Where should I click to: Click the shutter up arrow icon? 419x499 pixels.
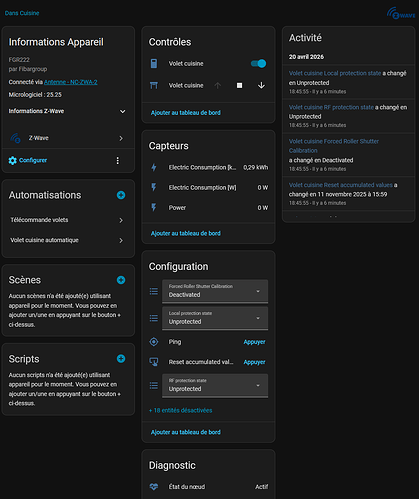218,86
